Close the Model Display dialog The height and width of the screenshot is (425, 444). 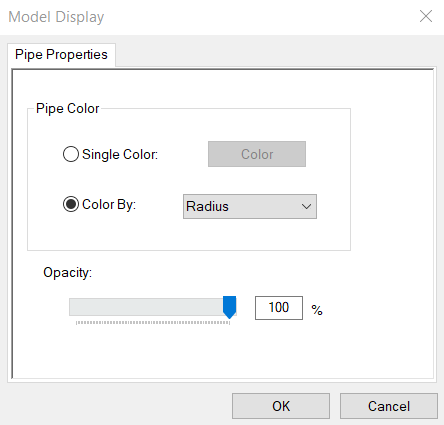point(426,16)
